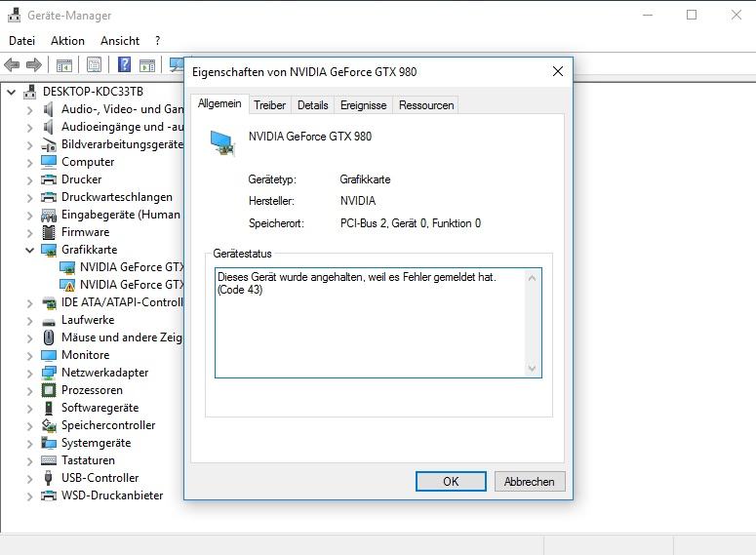Click the Tastaturen keyboard icon
This screenshot has width=756, height=555.
[x=49, y=460]
